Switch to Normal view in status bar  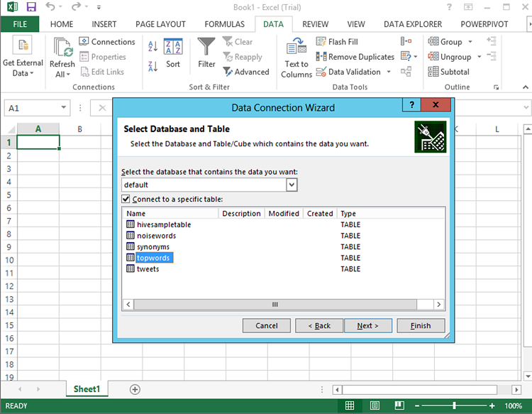(x=350, y=405)
